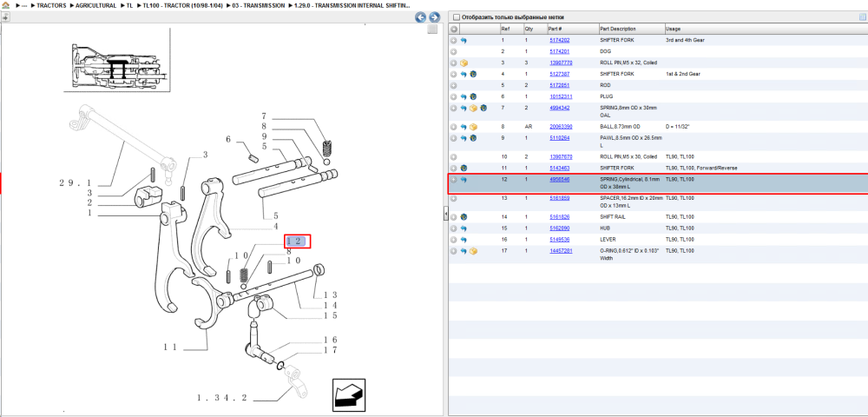Expand row 10 ROLL PIN plus button
Viewport: 868px width, 417px height.
tap(454, 156)
